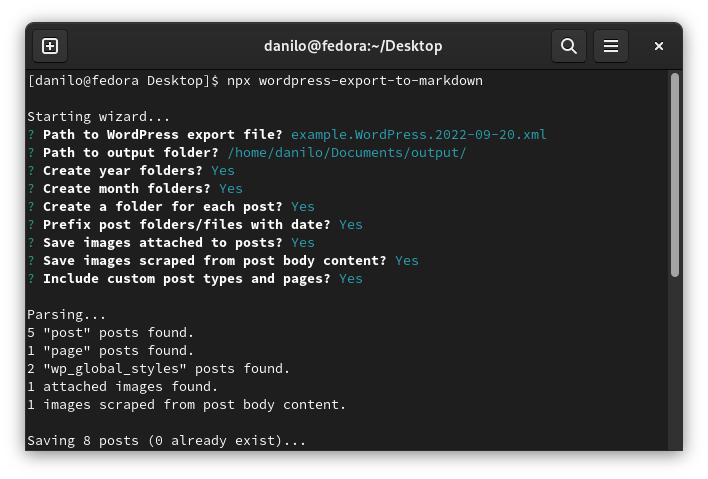The width and height of the screenshot is (708, 479).
Task: Click the Saving 8 posts status line
Action: coord(166,440)
